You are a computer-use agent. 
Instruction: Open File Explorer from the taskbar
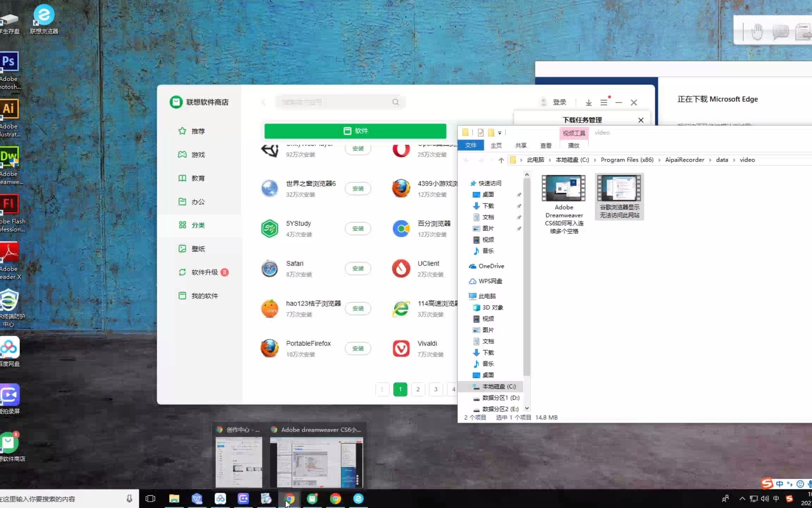[x=174, y=498]
